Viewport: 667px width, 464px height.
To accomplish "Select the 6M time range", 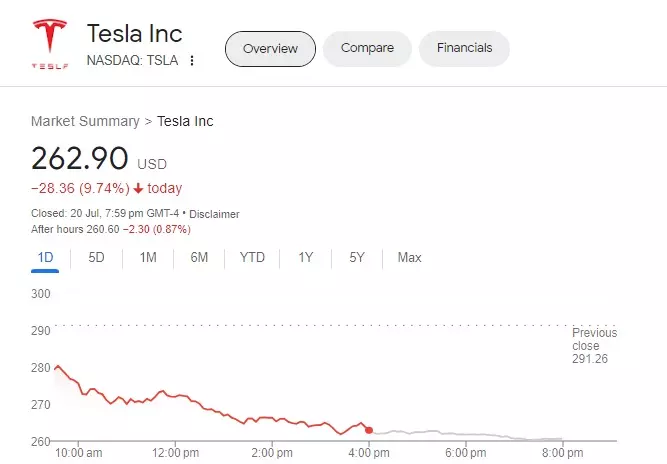I will point(199,258).
